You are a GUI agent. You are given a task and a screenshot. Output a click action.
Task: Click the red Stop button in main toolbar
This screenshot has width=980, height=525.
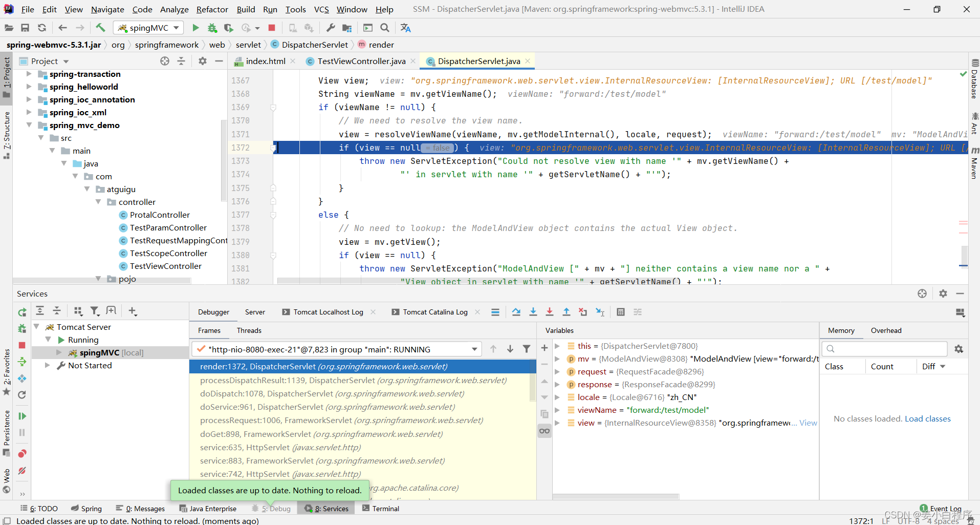pyautogui.click(x=272, y=28)
